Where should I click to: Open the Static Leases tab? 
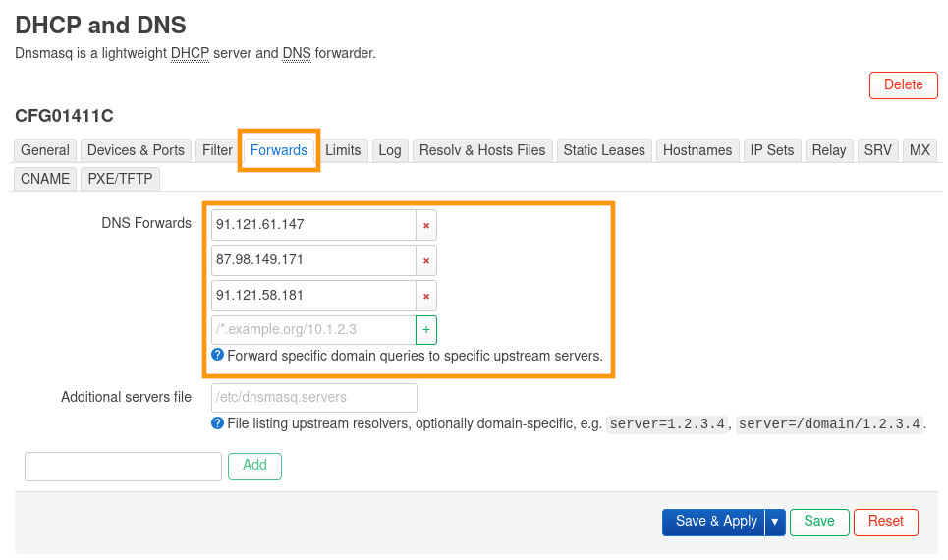coord(604,150)
